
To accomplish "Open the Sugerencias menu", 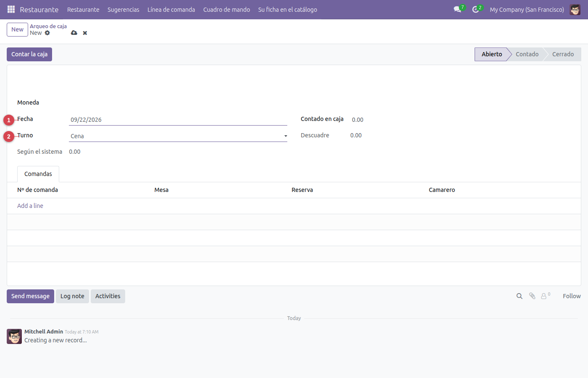I will pos(123,9).
